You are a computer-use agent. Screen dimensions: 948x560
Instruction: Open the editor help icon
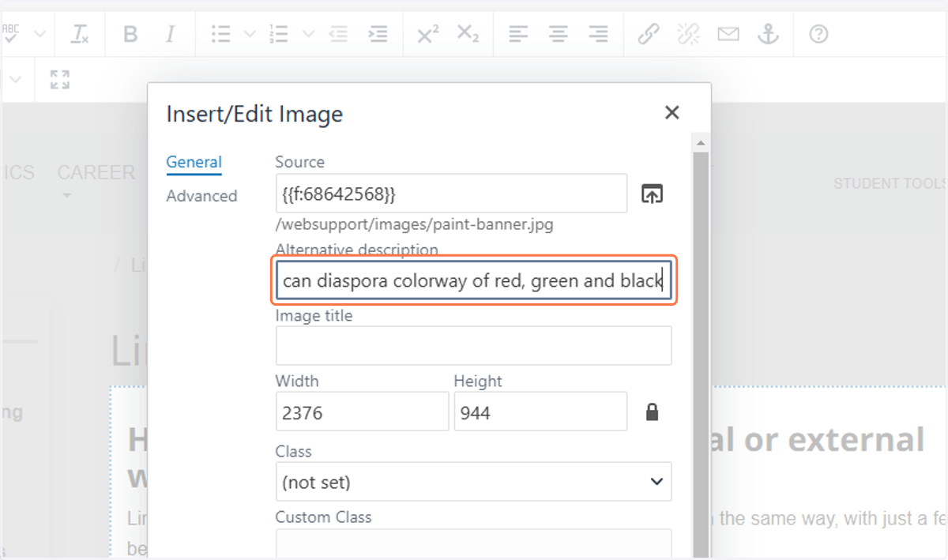819,34
